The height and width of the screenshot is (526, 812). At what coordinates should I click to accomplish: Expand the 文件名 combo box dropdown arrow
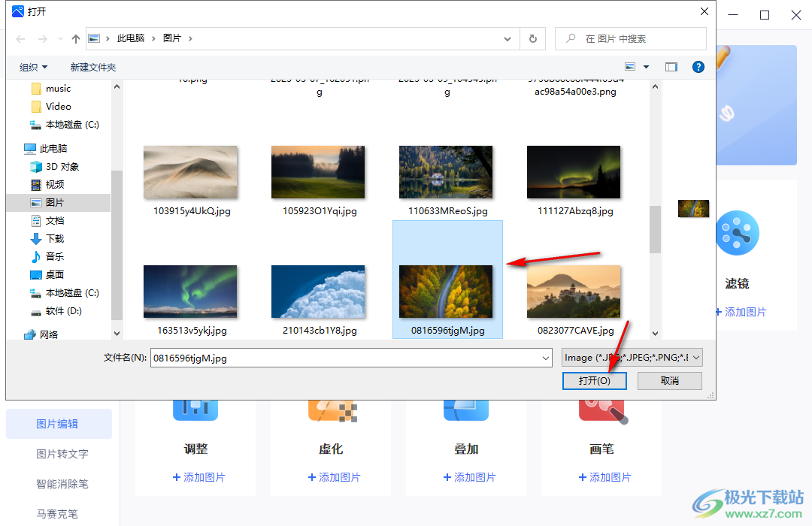(x=546, y=358)
